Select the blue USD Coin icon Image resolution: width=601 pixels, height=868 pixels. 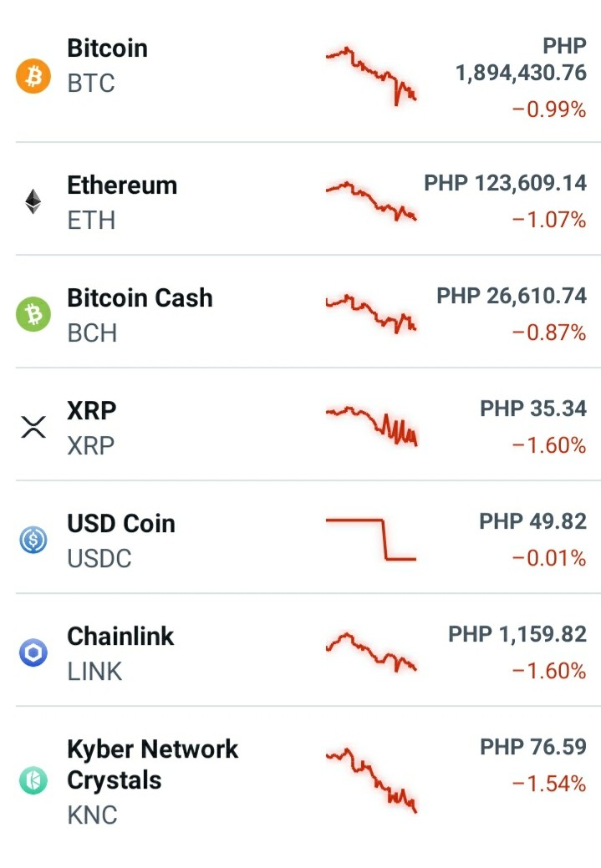[33, 540]
